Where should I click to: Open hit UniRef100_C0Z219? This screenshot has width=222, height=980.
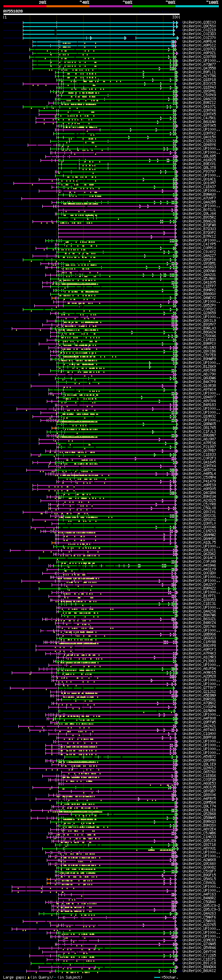pos(199,30)
